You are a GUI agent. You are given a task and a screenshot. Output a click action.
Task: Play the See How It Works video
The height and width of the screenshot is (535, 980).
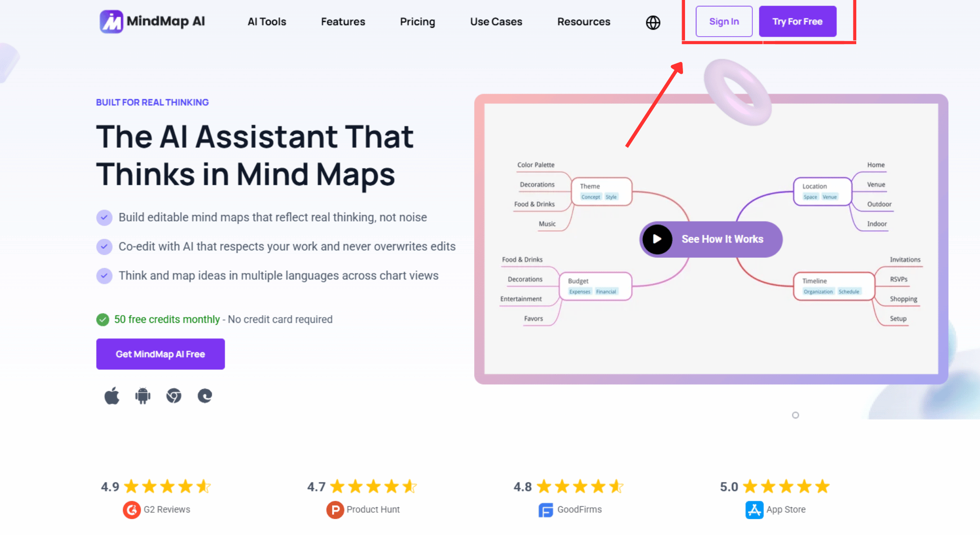click(x=657, y=239)
